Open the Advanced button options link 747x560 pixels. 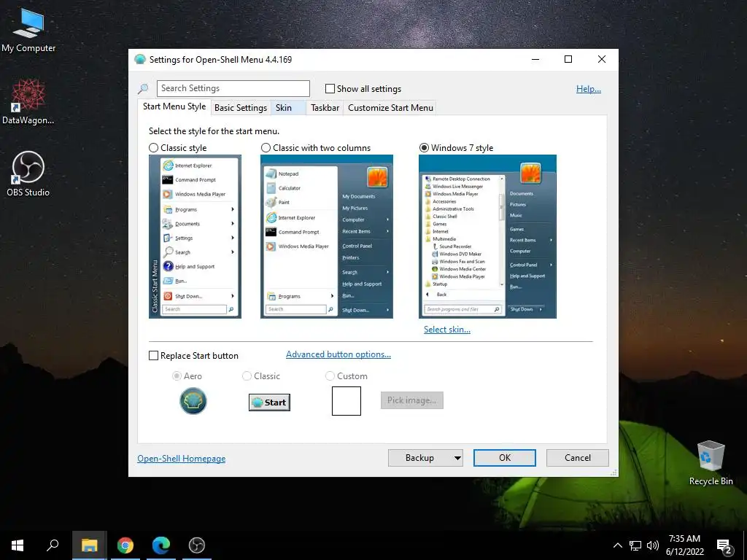tap(338, 354)
